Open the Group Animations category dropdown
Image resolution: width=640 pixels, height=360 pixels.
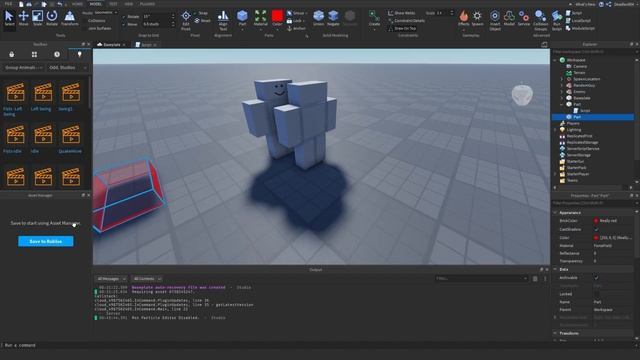23,67
